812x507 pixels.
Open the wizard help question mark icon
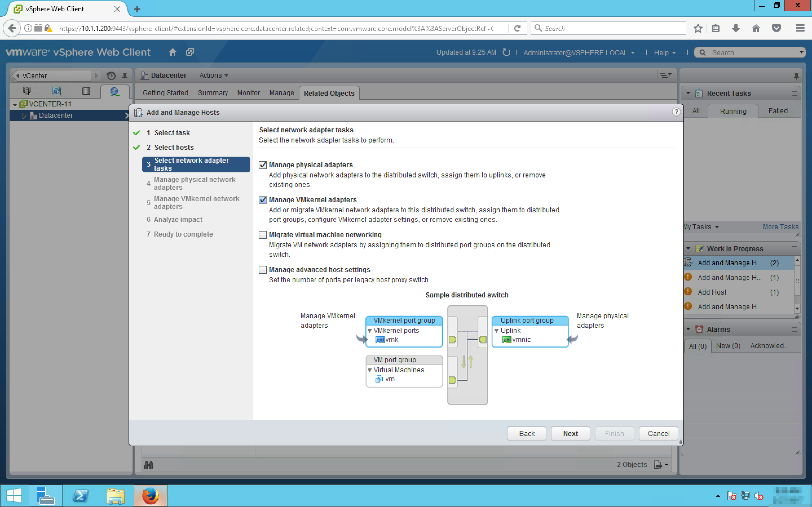tap(676, 112)
